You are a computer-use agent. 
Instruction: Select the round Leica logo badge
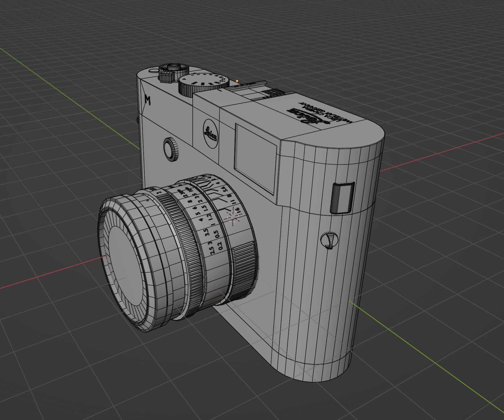click(210, 133)
